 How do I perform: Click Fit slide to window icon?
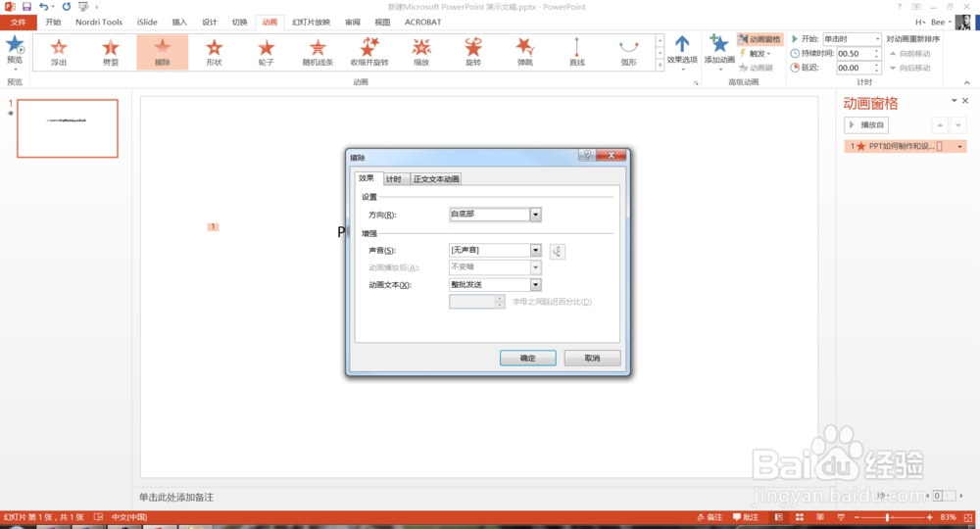(968, 517)
